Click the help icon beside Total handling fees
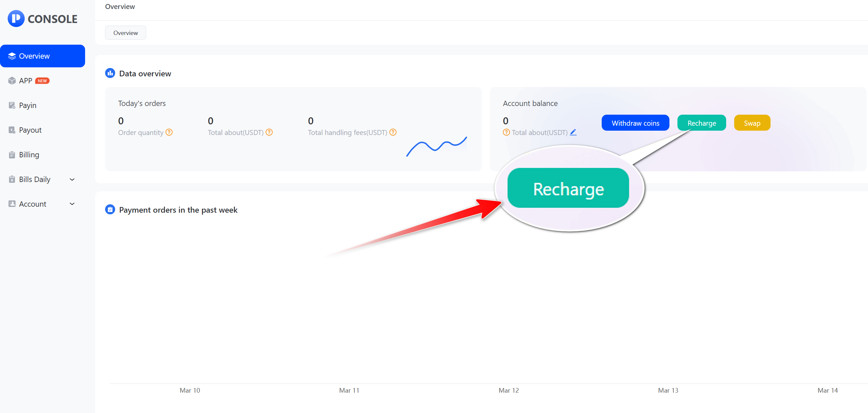 click(393, 132)
